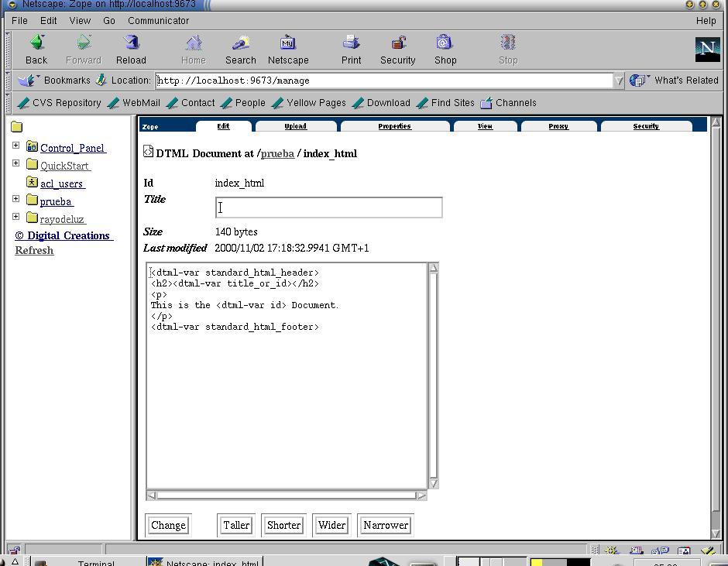
Task: Select the Zope Edit tab
Action: [223, 126]
